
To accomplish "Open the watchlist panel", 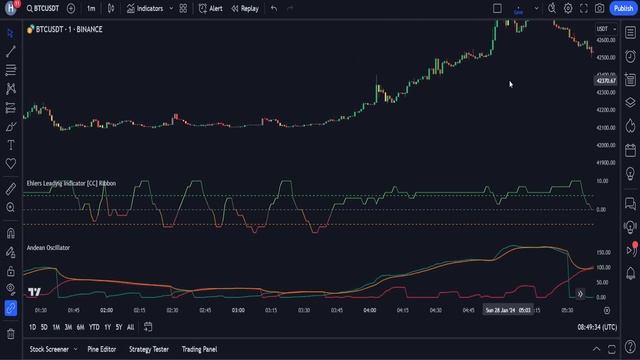I will [630, 33].
